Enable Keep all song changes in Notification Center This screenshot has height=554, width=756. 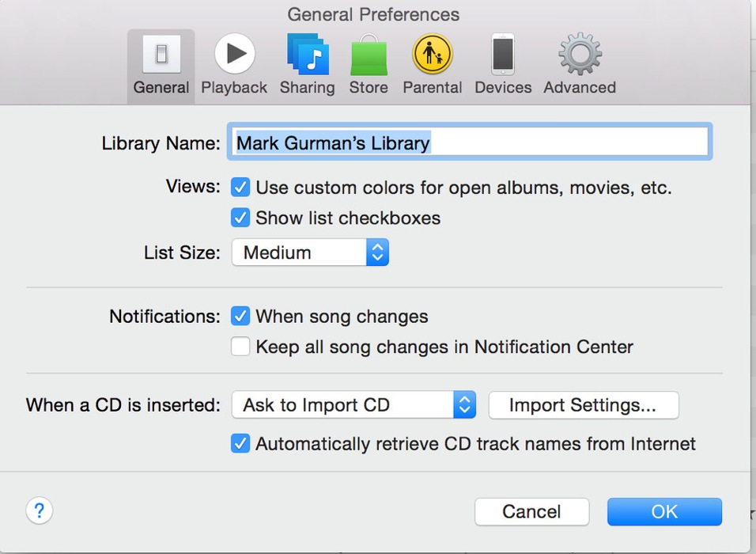click(x=240, y=347)
